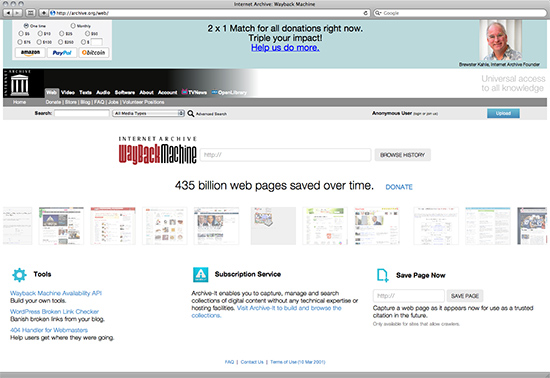
Task: Open the bookmarks grid icon in toolbar
Action: point(31,13)
